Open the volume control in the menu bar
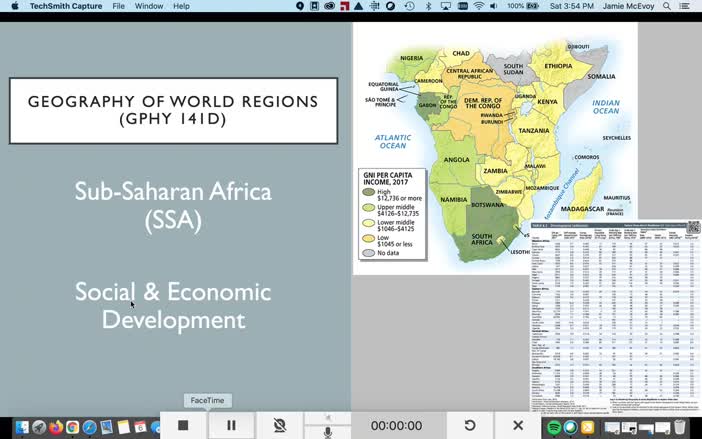This screenshot has height=439, width=702. tap(494, 6)
